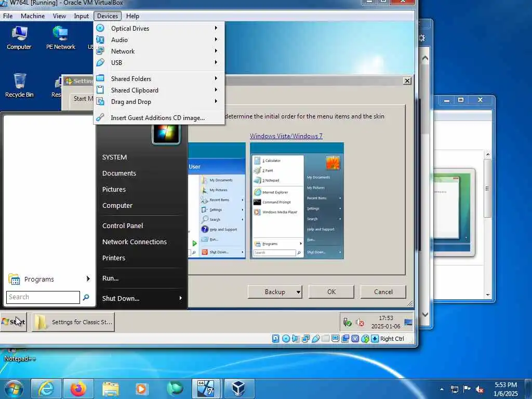Open the File menu in VirtualBox
The image size is (532, 399).
coord(8,16)
